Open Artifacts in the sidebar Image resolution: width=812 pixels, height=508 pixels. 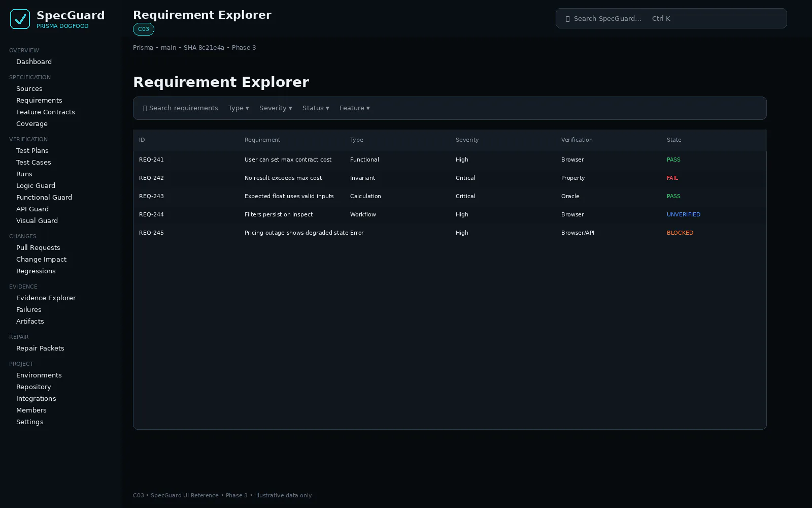(30, 321)
